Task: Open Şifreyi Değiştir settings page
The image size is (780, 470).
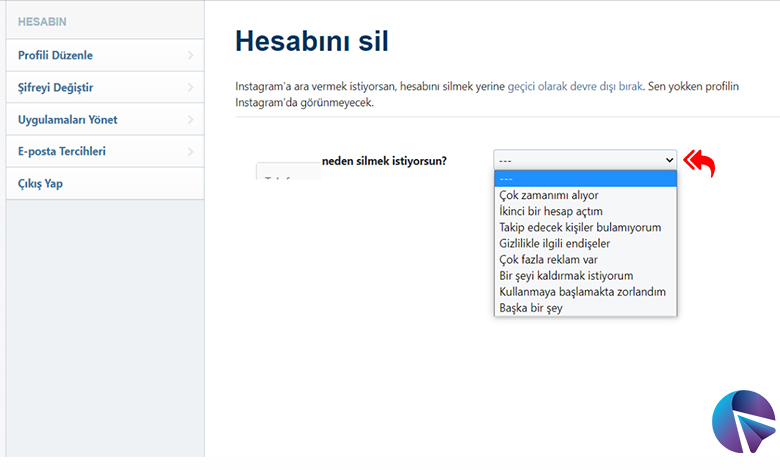Action: 58,88
